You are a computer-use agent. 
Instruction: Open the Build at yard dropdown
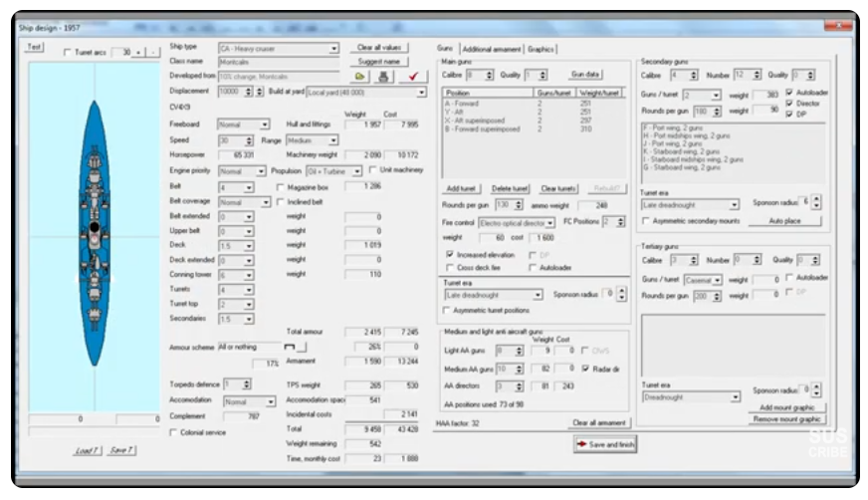422,93
